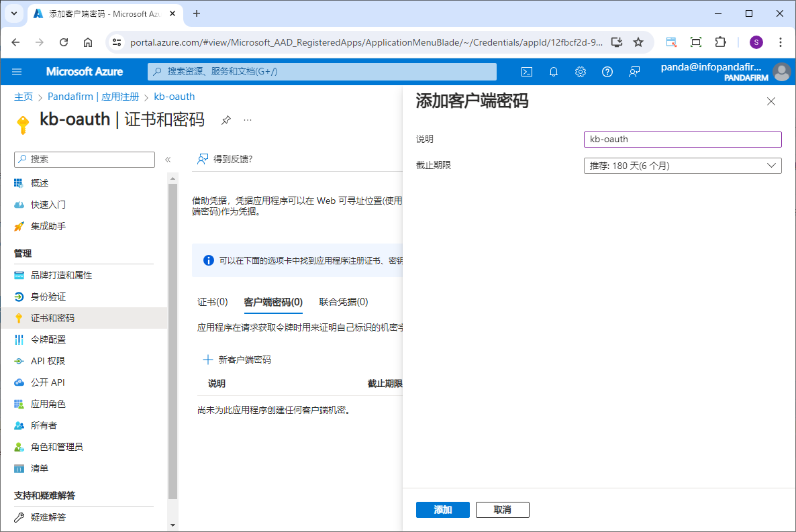Image resolution: width=796 pixels, height=532 pixels.
Task: Click the sidebar vertical scrollbar
Action: (x=172, y=335)
